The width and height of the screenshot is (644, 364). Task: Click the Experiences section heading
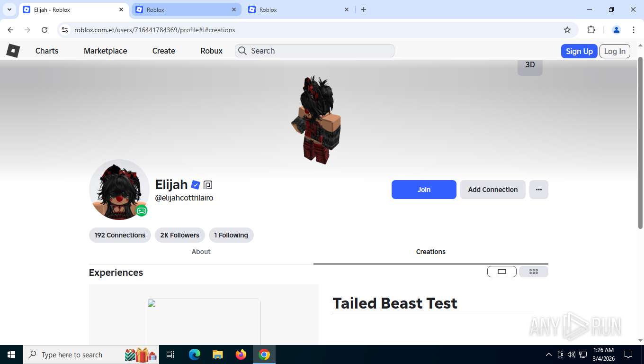[x=116, y=273]
